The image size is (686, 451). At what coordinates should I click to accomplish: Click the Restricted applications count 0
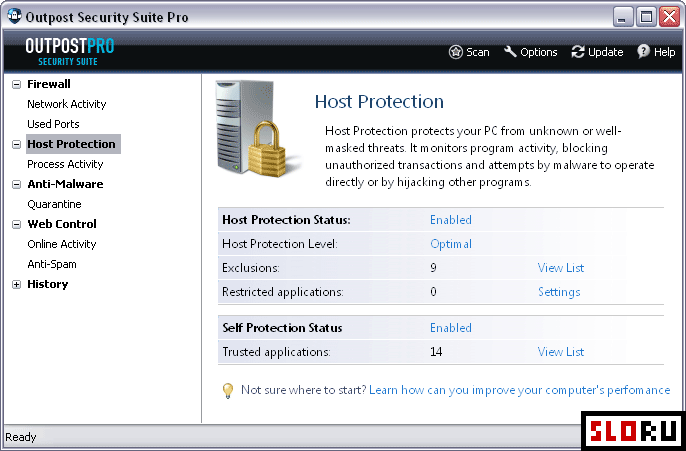coord(433,292)
